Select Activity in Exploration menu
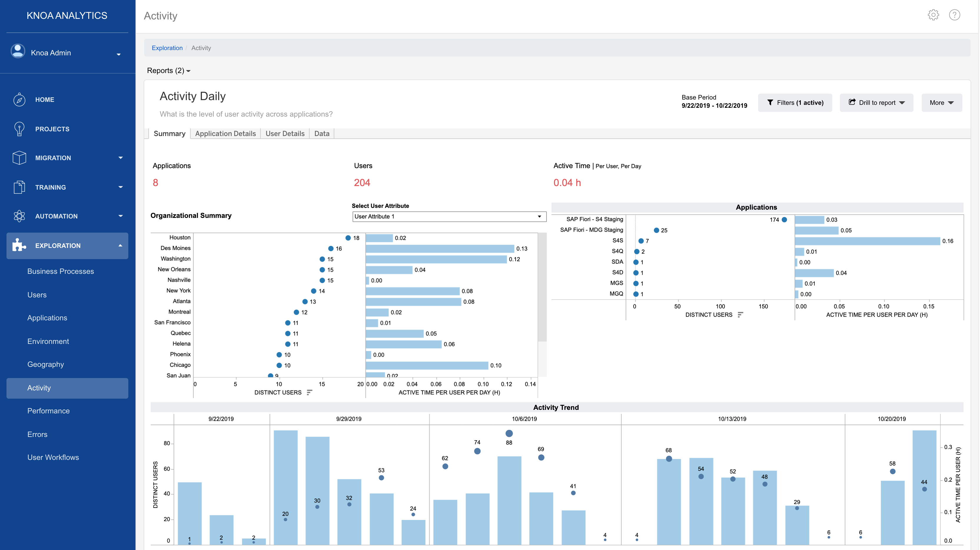The height and width of the screenshot is (550, 980). [x=67, y=388]
